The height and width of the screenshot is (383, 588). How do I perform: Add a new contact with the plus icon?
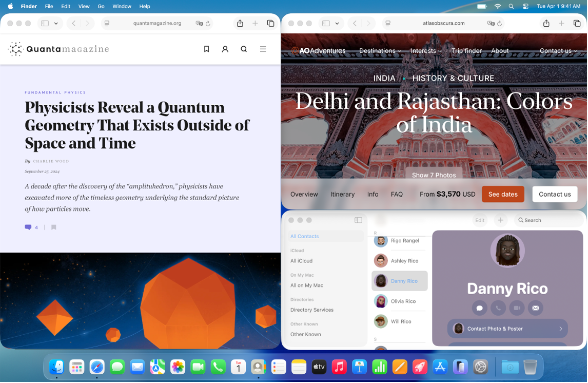500,220
